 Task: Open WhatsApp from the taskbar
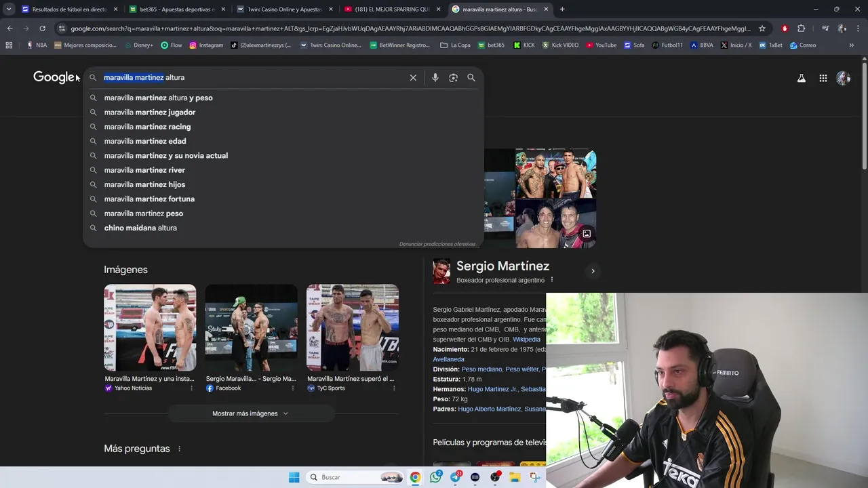pos(435,477)
